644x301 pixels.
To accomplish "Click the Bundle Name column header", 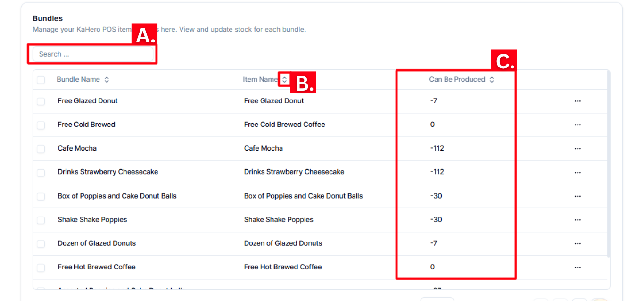I will coord(78,79).
